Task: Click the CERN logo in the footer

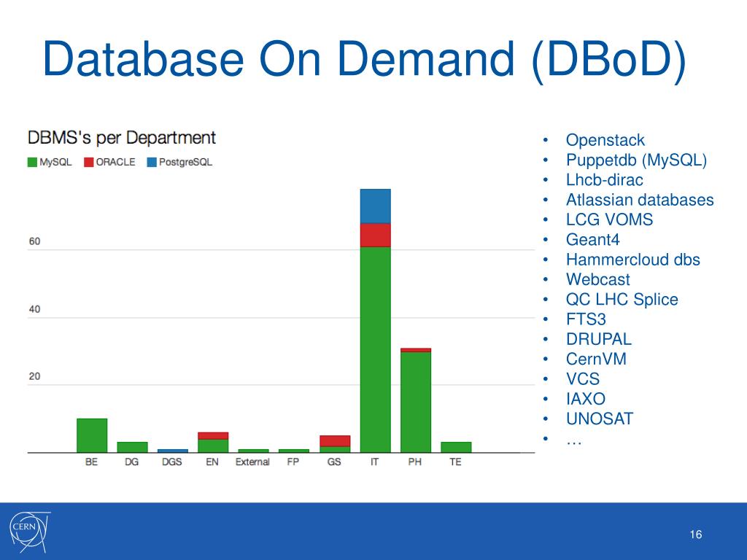Action: tap(29, 532)
